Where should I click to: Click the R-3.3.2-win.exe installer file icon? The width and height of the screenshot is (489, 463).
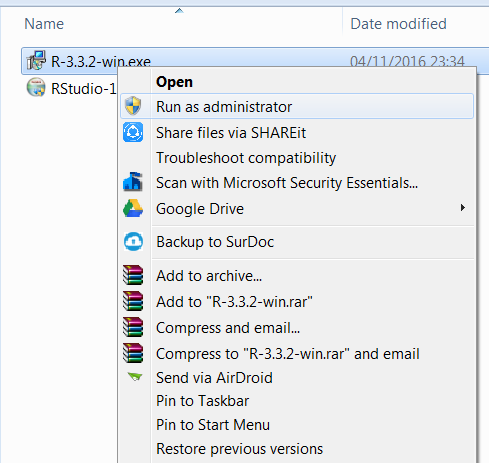pos(36,60)
